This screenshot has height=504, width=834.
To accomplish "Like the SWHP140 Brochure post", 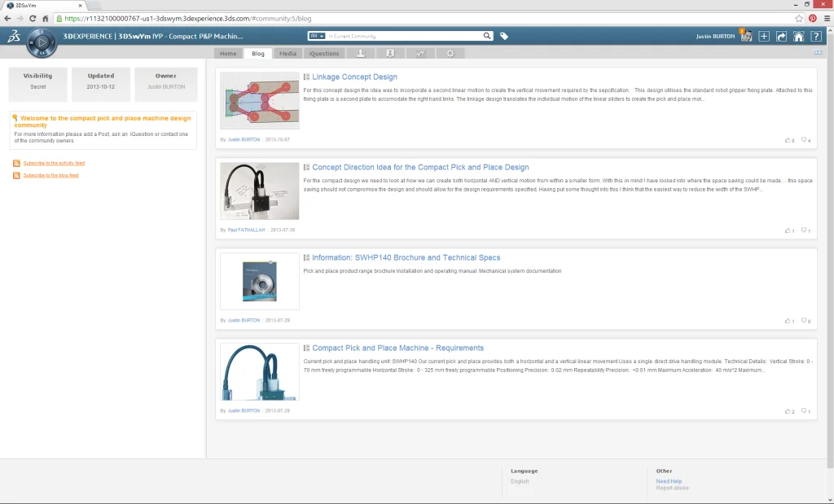I will coord(788,321).
